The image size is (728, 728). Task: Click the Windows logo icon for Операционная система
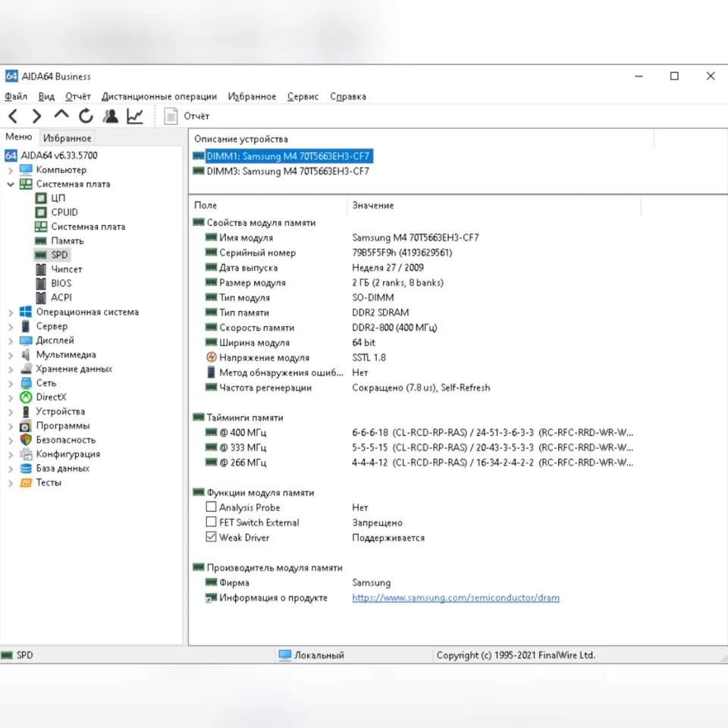pyautogui.click(x=26, y=312)
